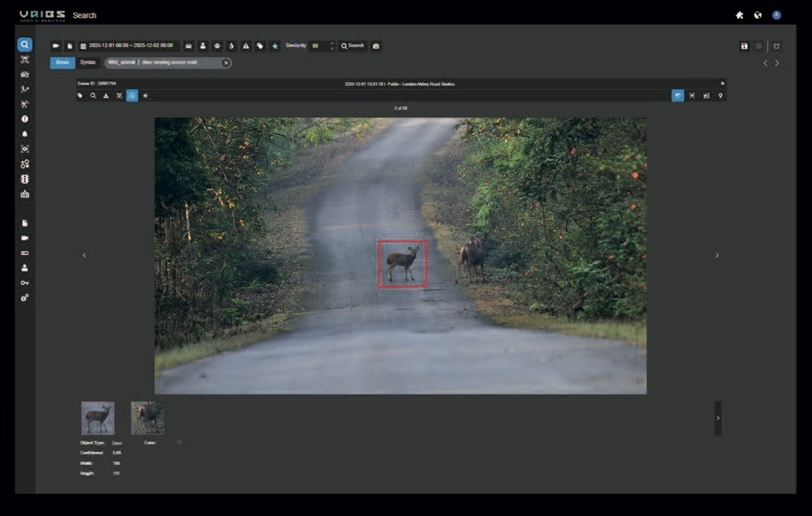Go to next scene with right arrow

point(717,255)
